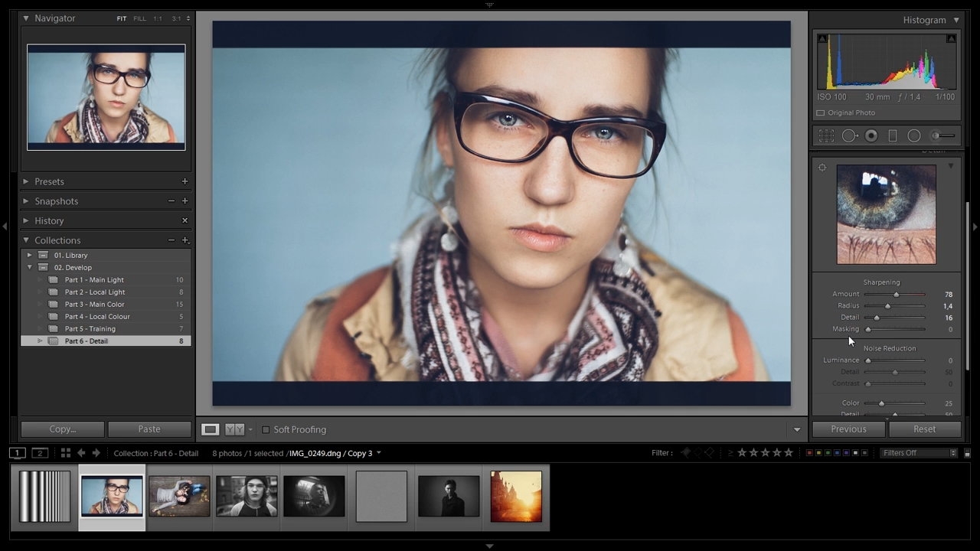Image resolution: width=980 pixels, height=551 pixels.
Task: Enable the Soft Proofing checkbox
Action: pos(266,430)
